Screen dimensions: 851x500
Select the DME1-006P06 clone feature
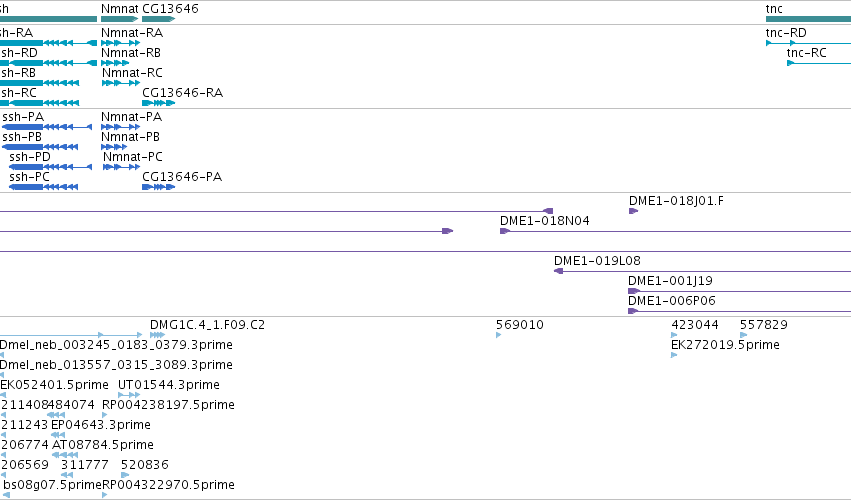(x=739, y=312)
